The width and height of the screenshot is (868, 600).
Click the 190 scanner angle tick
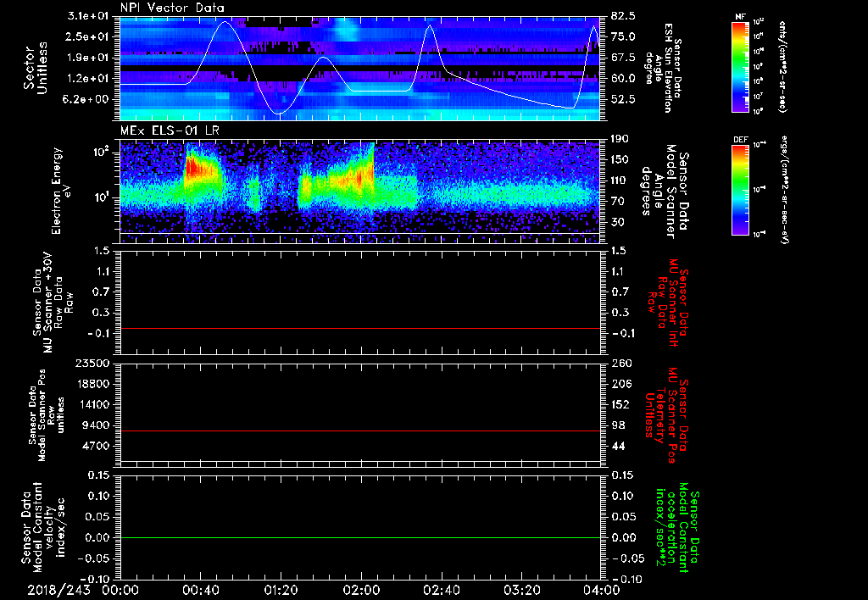pyautogui.click(x=620, y=139)
